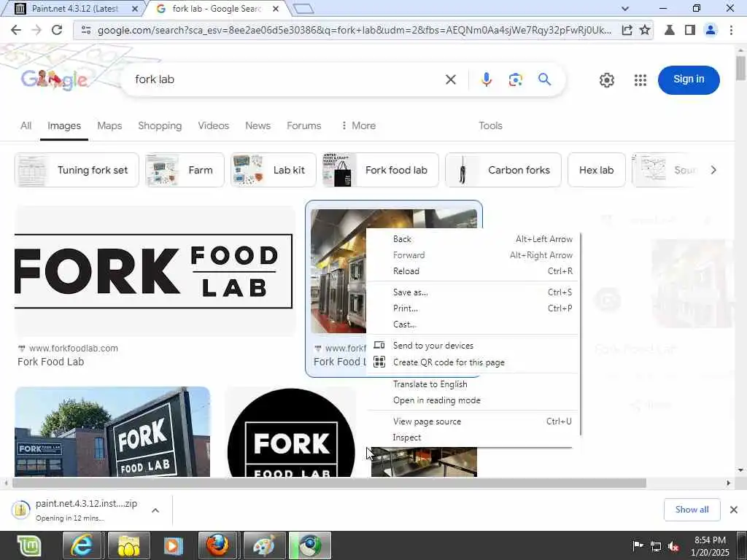747x560 pixels.
Task: Start voice search with the microphone icon
Action: [487, 79]
